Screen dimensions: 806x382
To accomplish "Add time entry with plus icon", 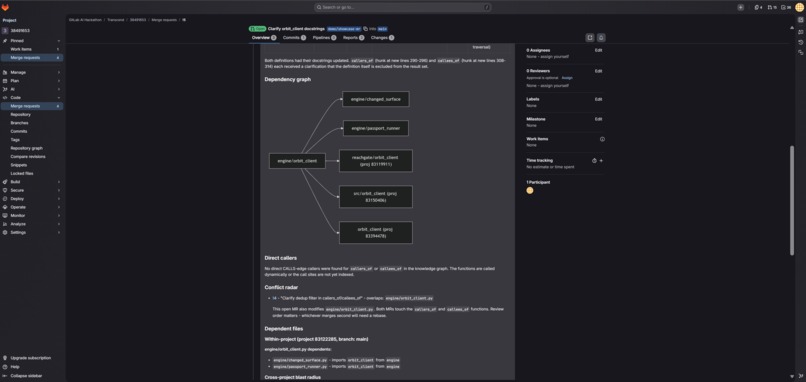I will tap(601, 160).
